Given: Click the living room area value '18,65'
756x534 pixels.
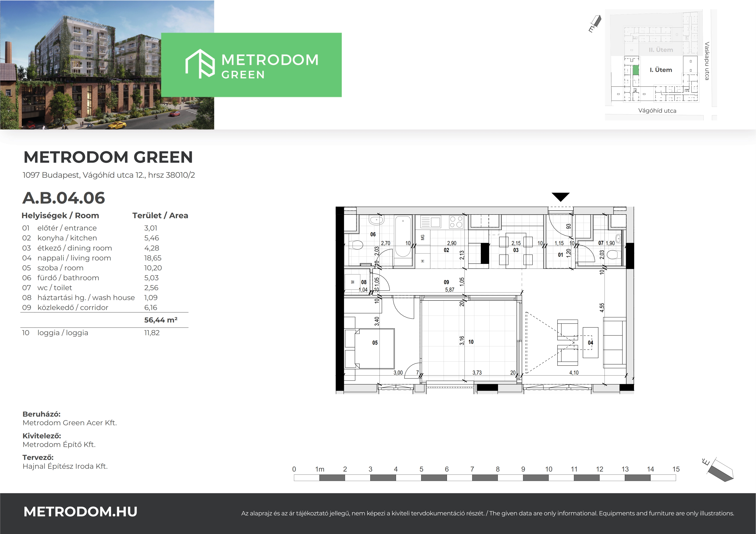Looking at the screenshot, I should pos(153,258).
